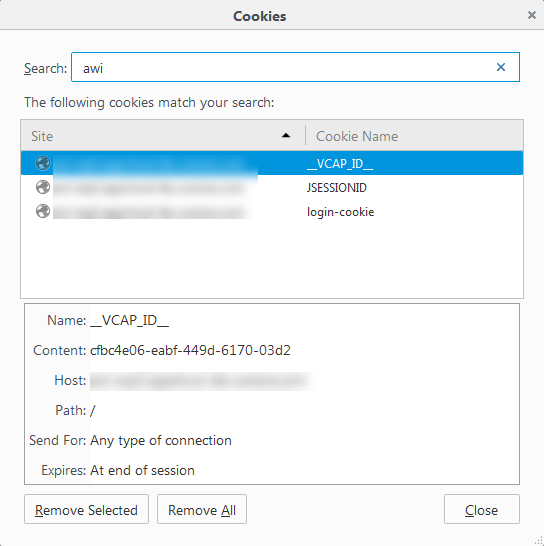Select the __VCAP_ID__ cookie row

pyautogui.click(x=272, y=163)
